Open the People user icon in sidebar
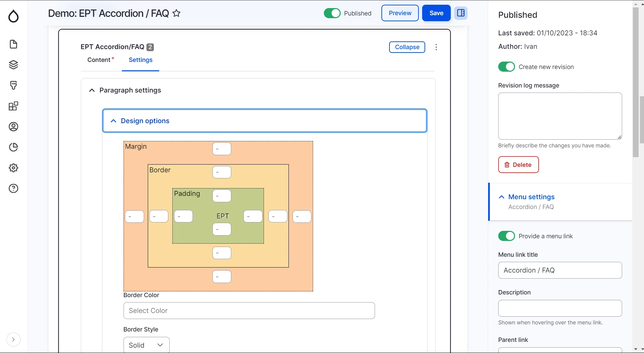Image resolution: width=644 pixels, height=353 pixels. point(13,127)
